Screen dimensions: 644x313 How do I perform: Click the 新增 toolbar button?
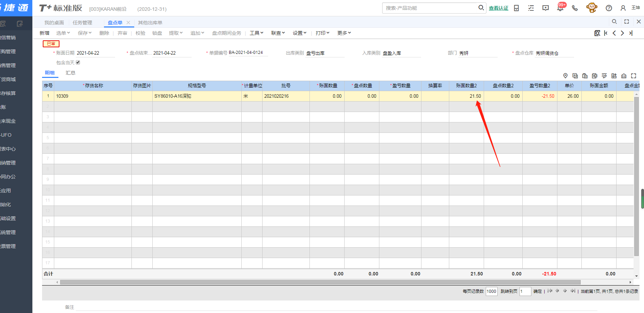click(x=45, y=33)
